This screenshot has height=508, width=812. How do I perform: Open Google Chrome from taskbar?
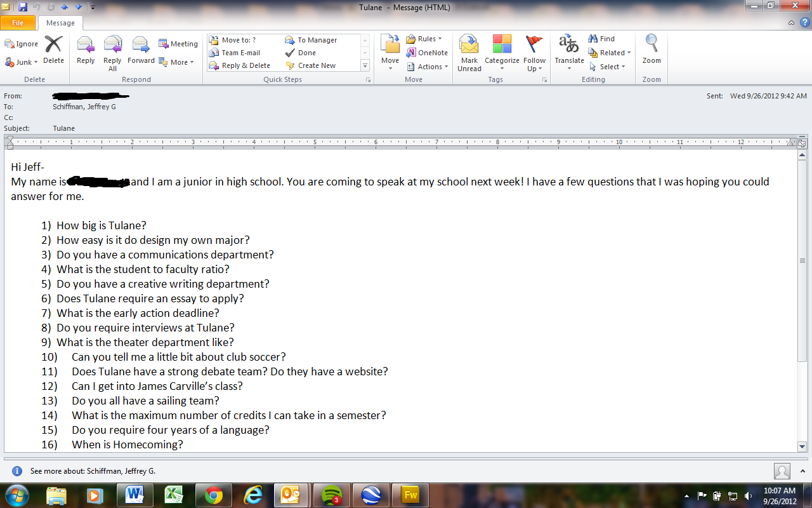pyautogui.click(x=213, y=495)
